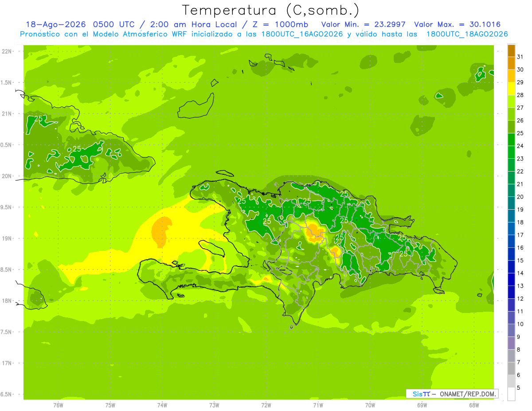Image resolution: width=532 pixels, height=411 pixels.
Task: Click the teal 20 color scale swatch
Action: pos(511,191)
